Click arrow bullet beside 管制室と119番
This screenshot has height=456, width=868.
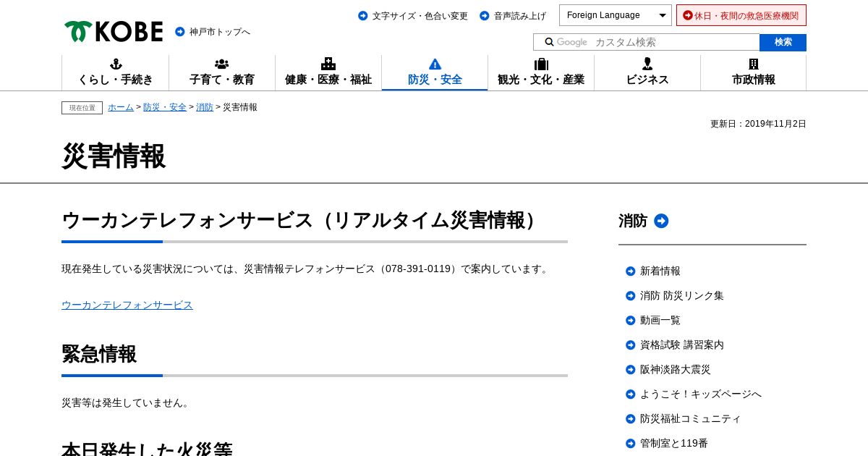[x=631, y=443]
